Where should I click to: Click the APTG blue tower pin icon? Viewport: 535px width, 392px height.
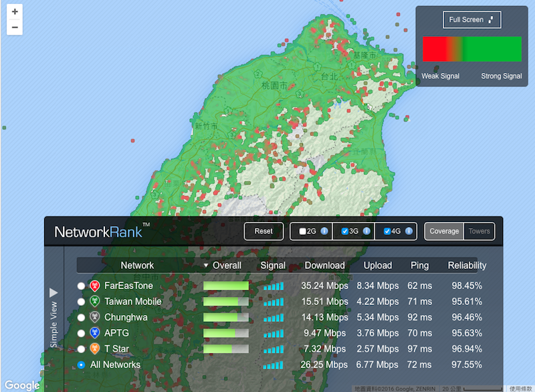(x=94, y=333)
